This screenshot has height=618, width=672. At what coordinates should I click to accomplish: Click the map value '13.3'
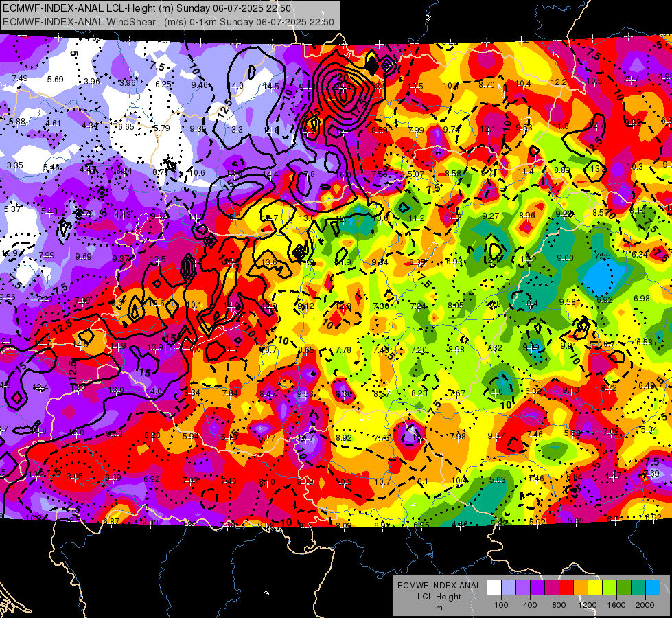point(235,130)
